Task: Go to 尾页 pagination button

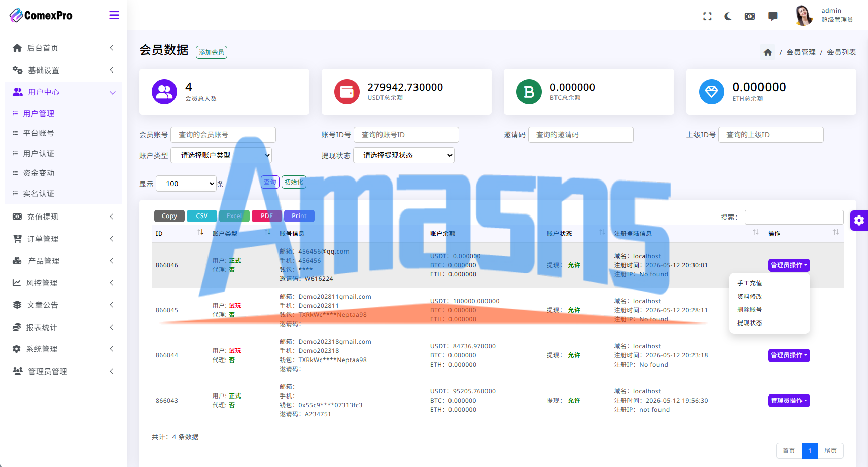Action: [x=830, y=451]
